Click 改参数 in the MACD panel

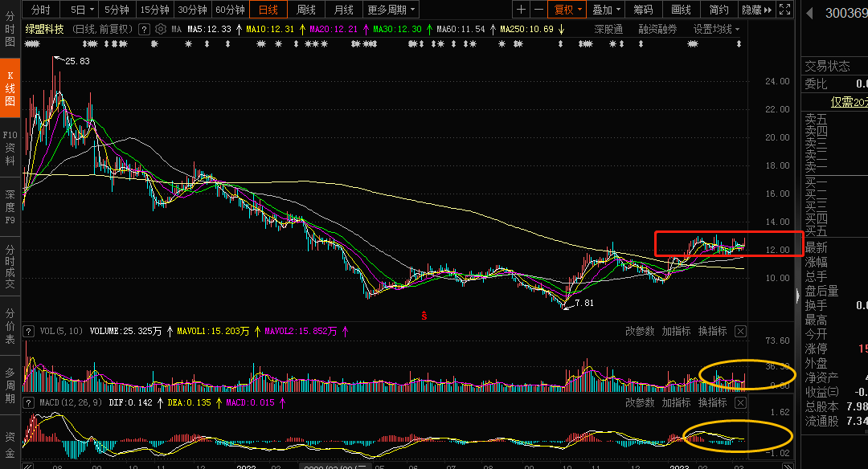640,402
